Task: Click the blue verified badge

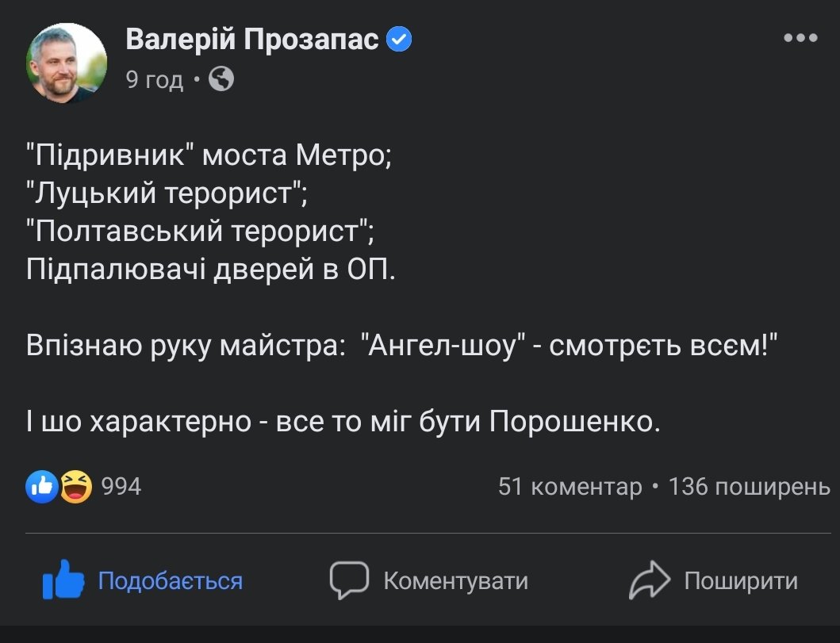Action: tap(399, 39)
